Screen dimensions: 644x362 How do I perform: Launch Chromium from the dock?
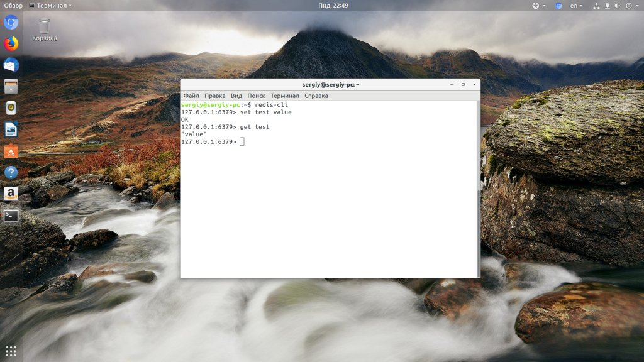[11, 23]
